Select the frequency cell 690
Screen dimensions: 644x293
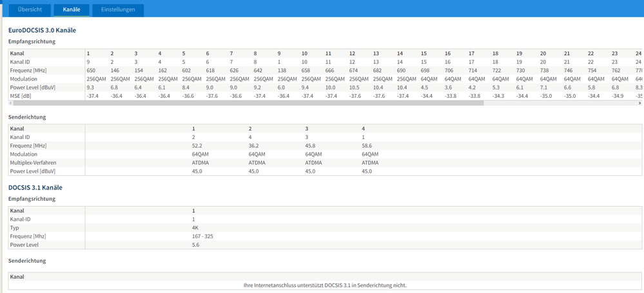coord(401,71)
